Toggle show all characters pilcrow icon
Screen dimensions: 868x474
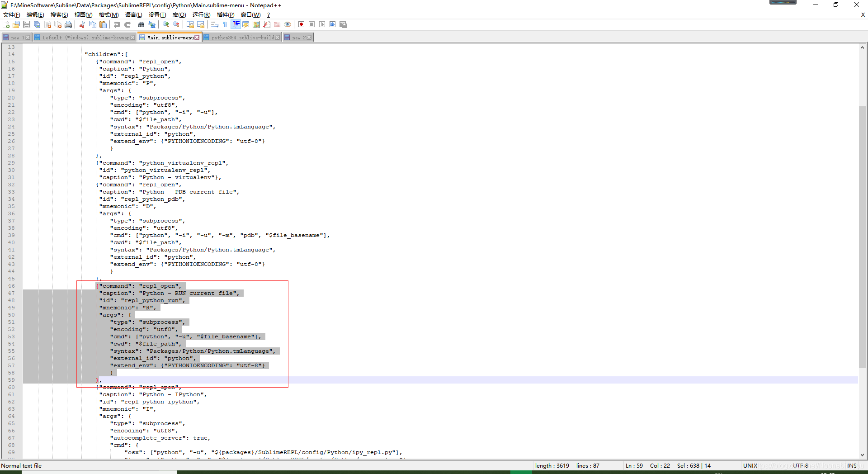225,24
